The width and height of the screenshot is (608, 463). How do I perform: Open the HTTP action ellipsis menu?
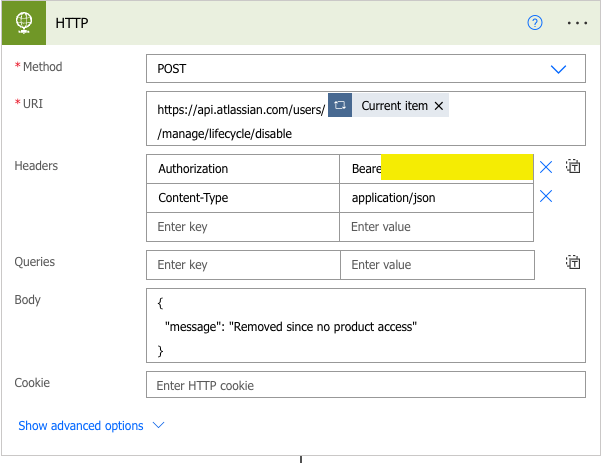point(577,23)
